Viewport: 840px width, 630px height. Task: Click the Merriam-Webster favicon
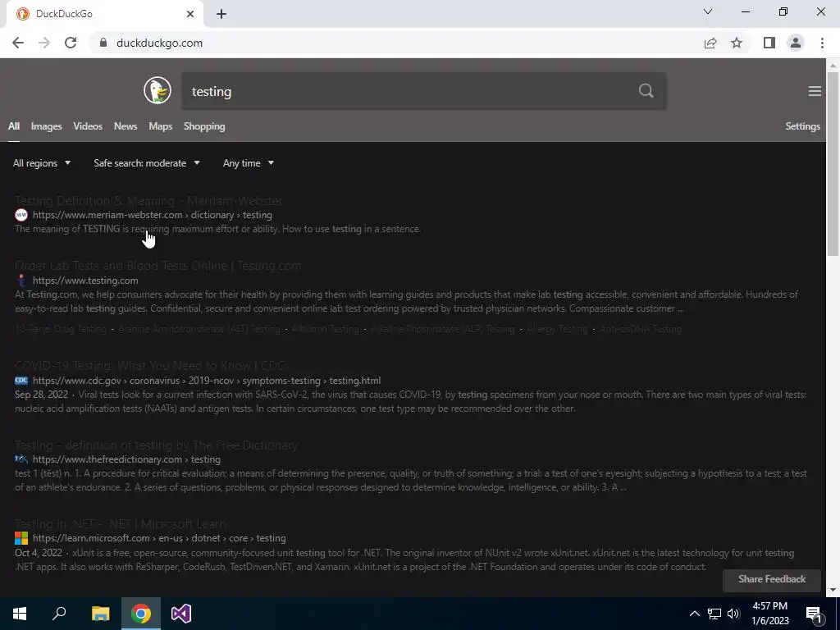click(21, 215)
